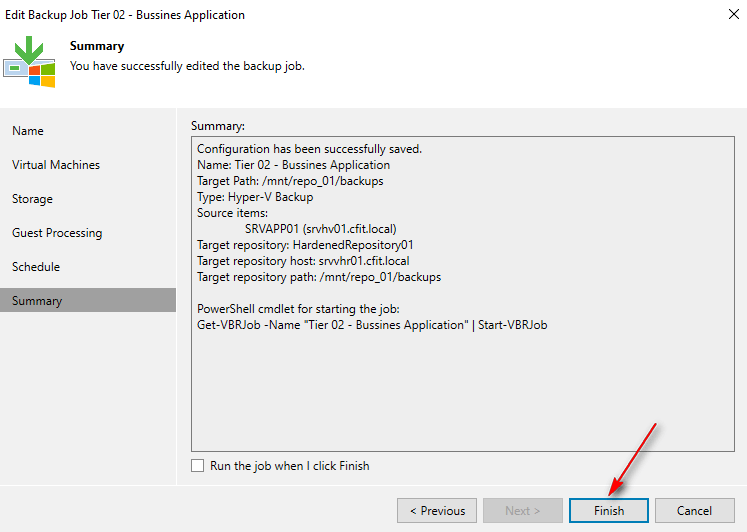Image resolution: width=747 pixels, height=532 pixels.
Task: Switch to the Storage step
Action: pos(32,199)
